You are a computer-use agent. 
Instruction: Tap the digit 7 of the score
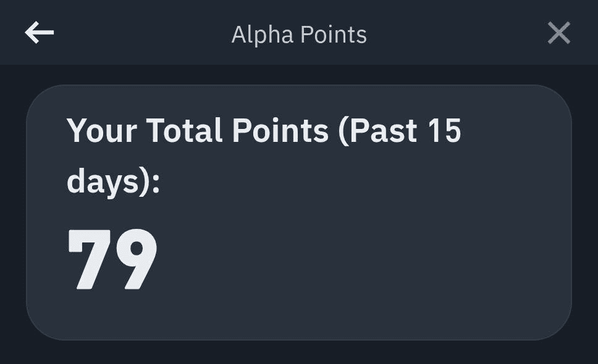[89, 259]
